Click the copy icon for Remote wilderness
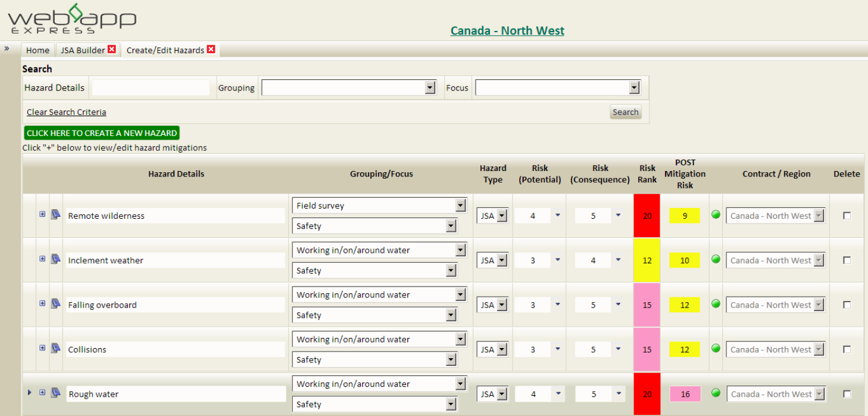Image resolution: width=868 pixels, height=416 pixels. tap(55, 215)
